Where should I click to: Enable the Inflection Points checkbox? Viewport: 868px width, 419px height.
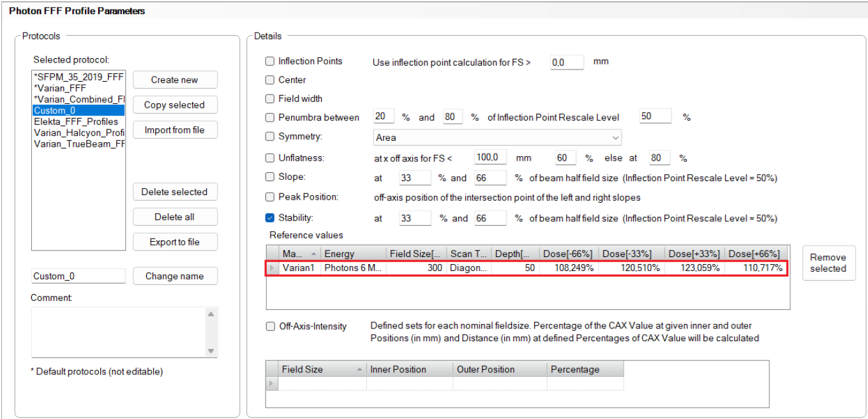coord(270,61)
